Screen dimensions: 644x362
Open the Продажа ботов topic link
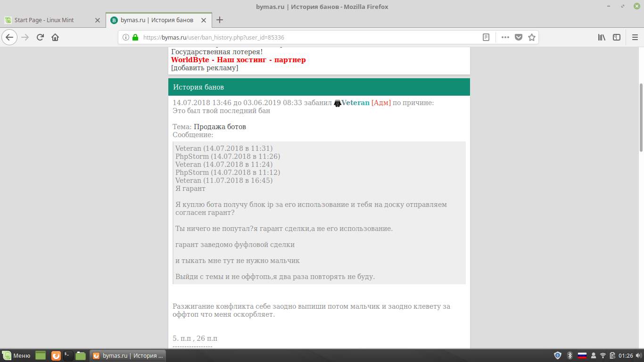click(220, 127)
